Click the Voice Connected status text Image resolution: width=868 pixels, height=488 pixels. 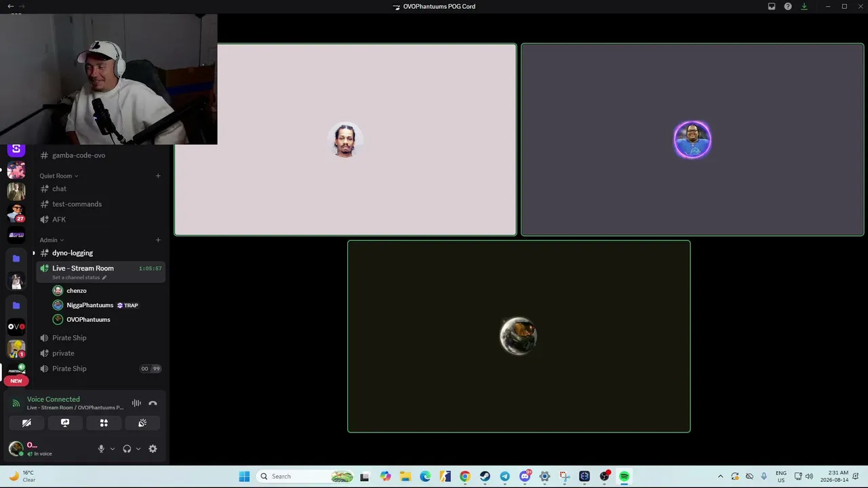(x=54, y=399)
